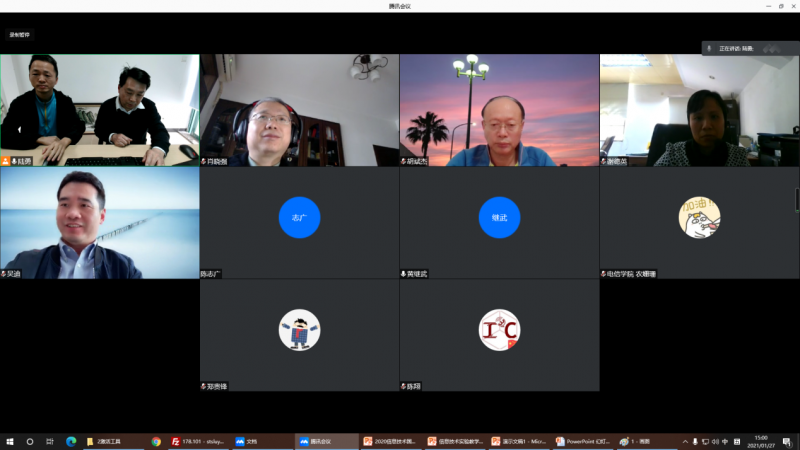Click the taskbar clock showing 15:00
This screenshot has width=800, height=450.
pyautogui.click(x=760, y=441)
